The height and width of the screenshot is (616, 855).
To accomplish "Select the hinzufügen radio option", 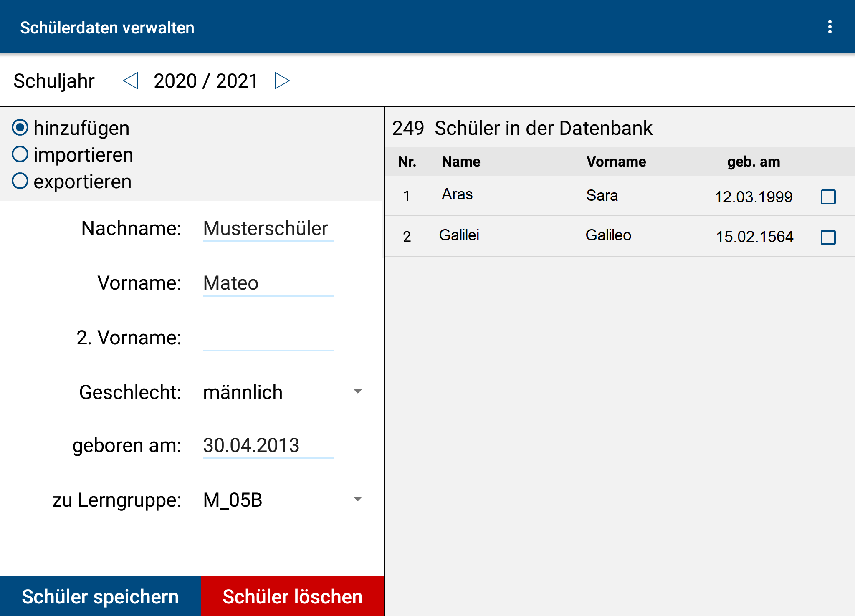I will click(x=20, y=128).
